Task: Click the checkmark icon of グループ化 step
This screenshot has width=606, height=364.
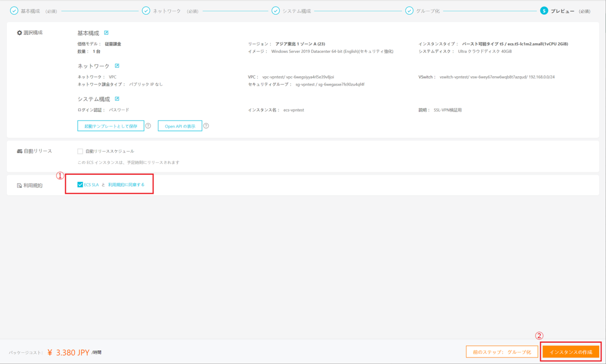Action: pos(410,11)
